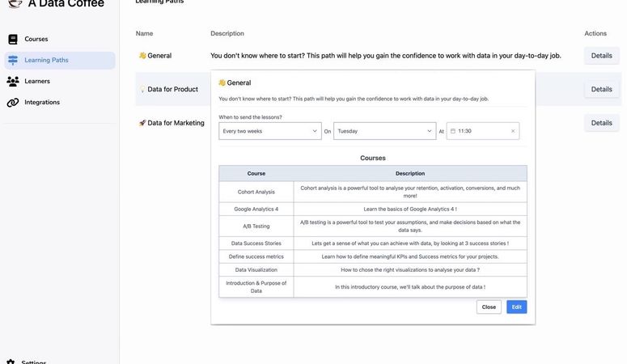The height and width of the screenshot is (364, 627).
Task: Click the Google Analytics 4 course cell
Action: click(256, 209)
